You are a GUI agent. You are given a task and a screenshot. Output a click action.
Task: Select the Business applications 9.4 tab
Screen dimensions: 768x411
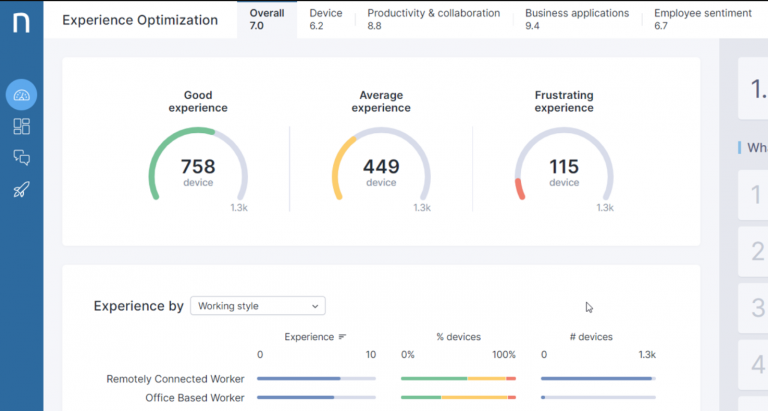577,20
